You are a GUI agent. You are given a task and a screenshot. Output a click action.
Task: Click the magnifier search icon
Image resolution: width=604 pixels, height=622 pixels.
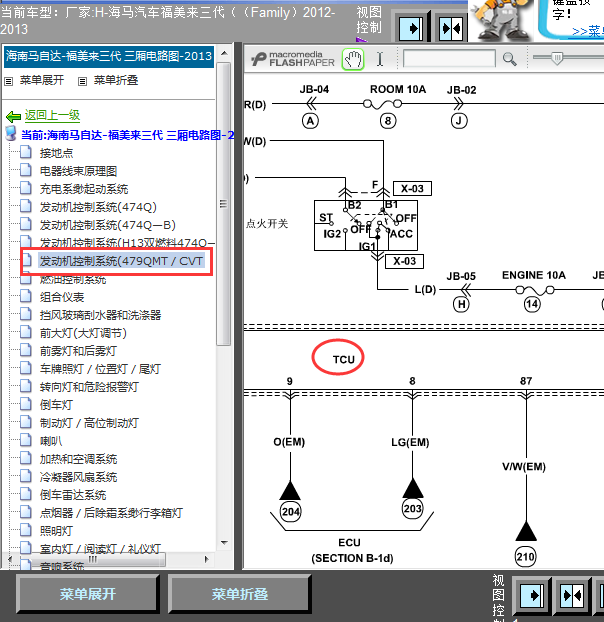tap(509, 59)
